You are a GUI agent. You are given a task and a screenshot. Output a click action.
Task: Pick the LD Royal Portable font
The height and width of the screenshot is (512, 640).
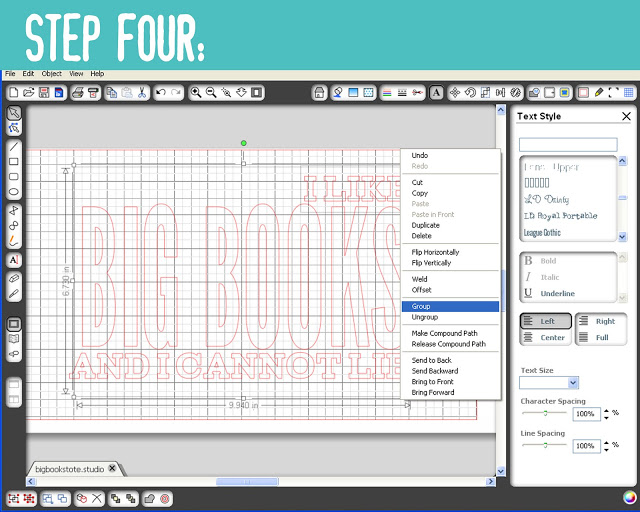pos(560,216)
